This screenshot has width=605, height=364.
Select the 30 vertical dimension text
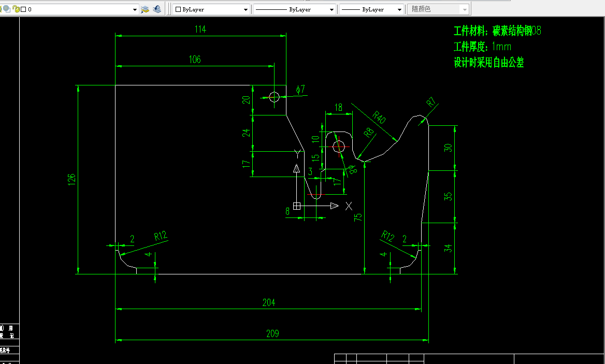[x=448, y=148]
